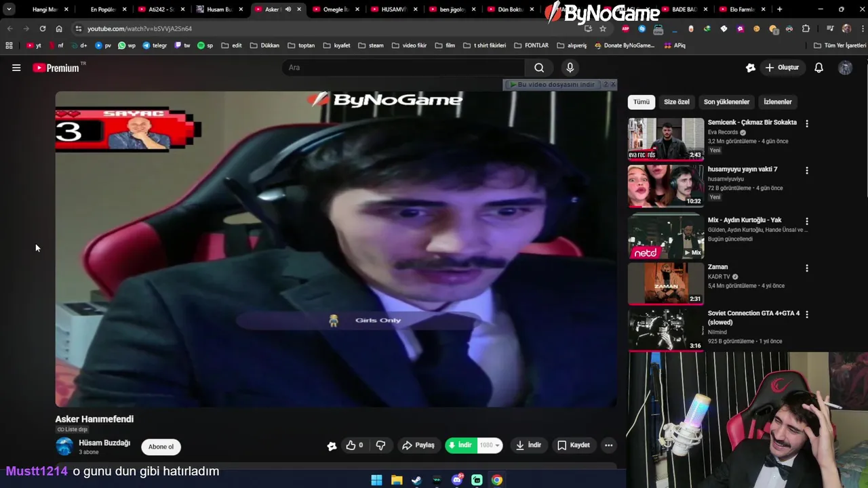Share video with Paylaş button

click(418, 445)
